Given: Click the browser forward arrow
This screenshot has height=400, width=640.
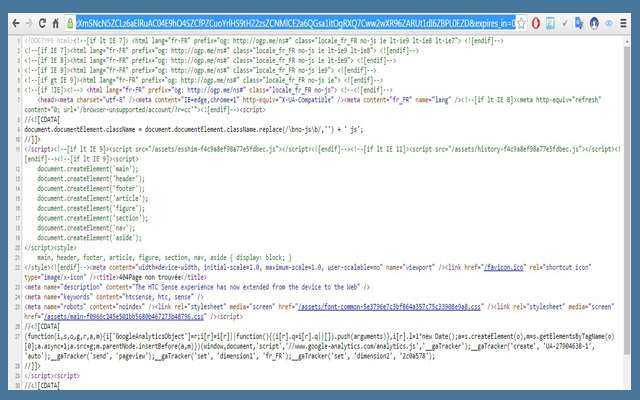Looking at the screenshot, I should [x=29, y=23].
